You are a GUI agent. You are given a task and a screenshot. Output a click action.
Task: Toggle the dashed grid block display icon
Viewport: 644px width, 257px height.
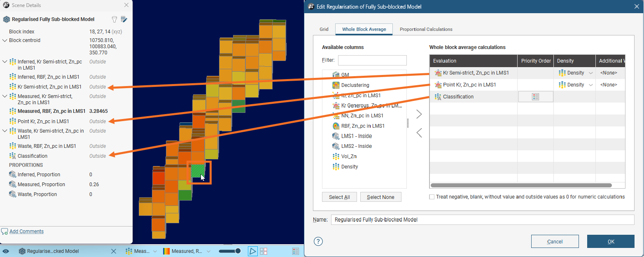[x=264, y=251]
